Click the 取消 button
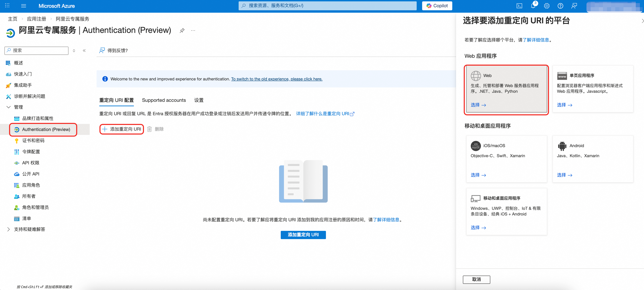 [x=476, y=279]
